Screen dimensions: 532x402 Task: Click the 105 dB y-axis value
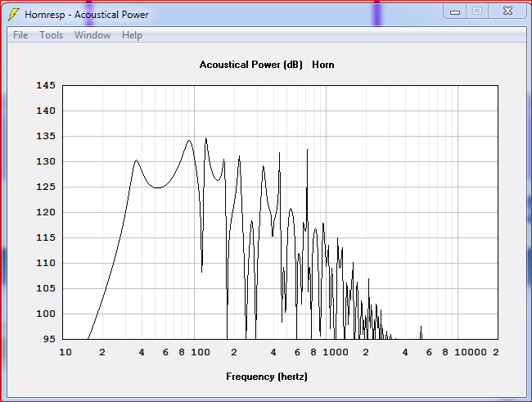click(x=46, y=288)
